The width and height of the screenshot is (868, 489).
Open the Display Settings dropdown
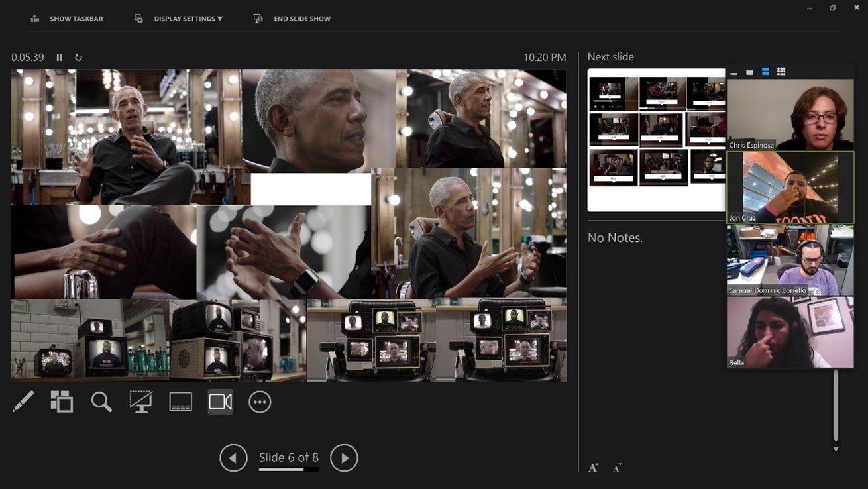pyautogui.click(x=178, y=19)
